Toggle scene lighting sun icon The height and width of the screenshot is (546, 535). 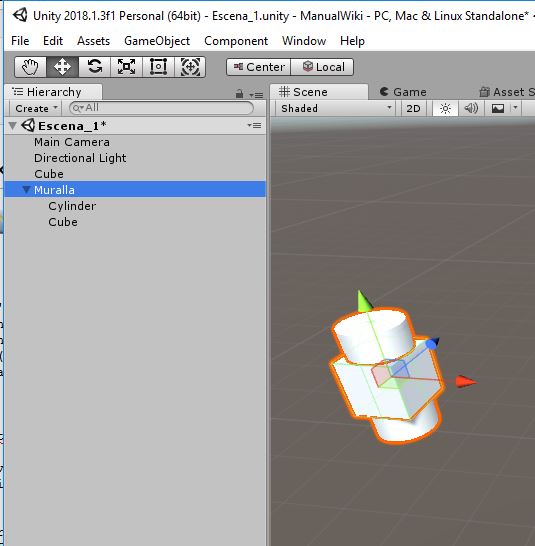coord(445,109)
